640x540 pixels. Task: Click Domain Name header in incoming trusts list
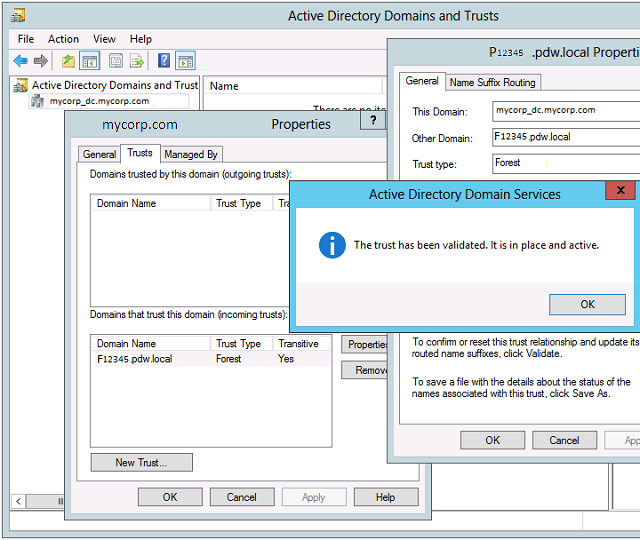pos(151,344)
